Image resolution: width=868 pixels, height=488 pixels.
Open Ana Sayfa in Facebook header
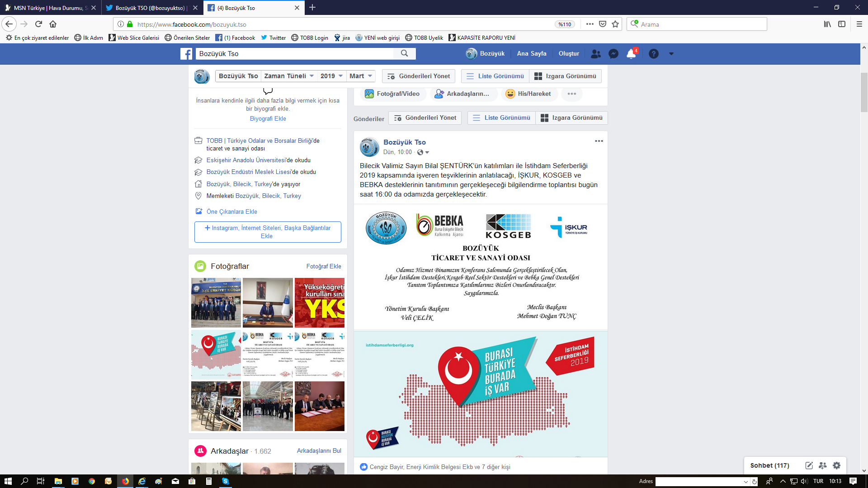pos(532,53)
